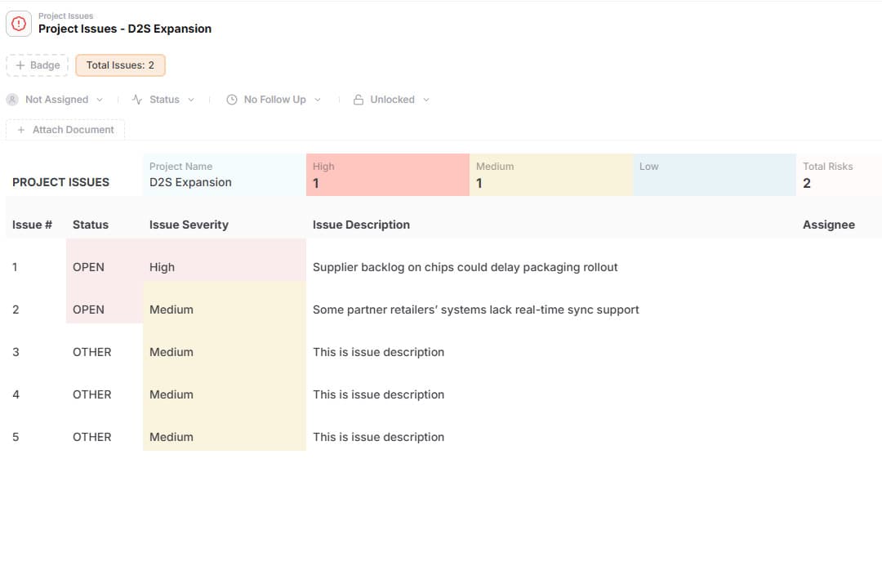Click the plus icon in Badge button
Image resolution: width=882 pixels, height=588 pixels.
(20, 65)
